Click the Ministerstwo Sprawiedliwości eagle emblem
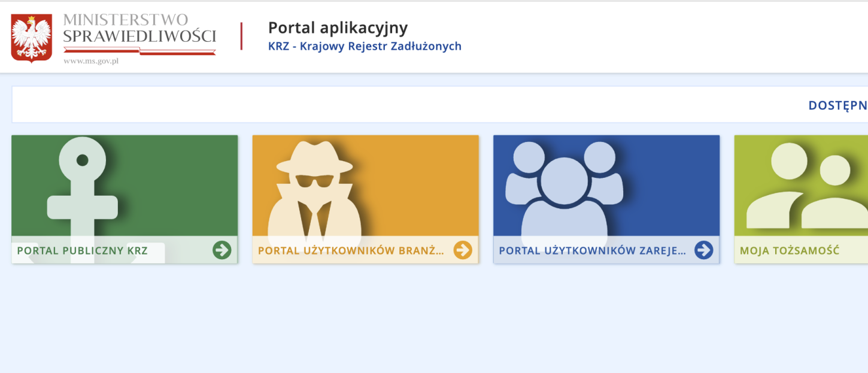Image resolution: width=868 pixels, height=373 pixels. tap(32, 38)
